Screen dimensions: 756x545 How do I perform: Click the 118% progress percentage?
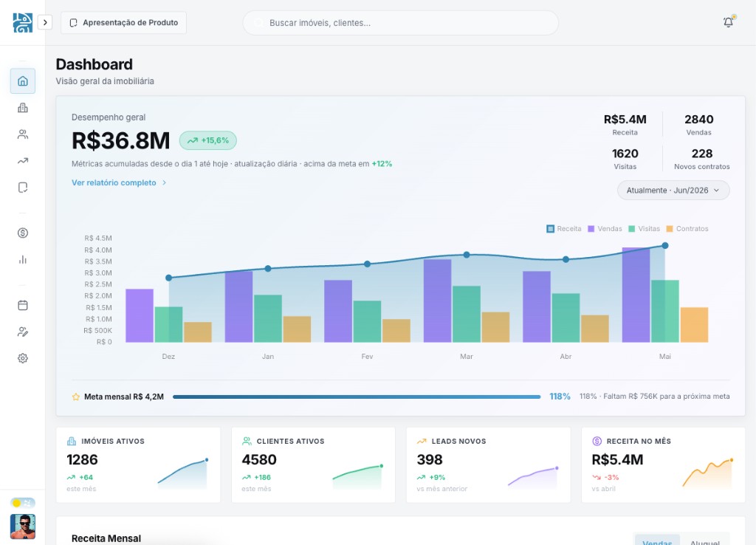coord(560,397)
